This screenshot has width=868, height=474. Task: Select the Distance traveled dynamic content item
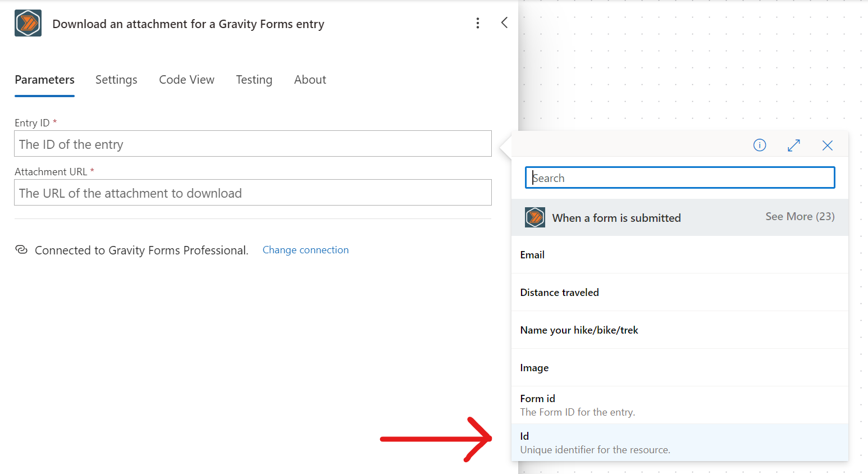click(x=680, y=293)
